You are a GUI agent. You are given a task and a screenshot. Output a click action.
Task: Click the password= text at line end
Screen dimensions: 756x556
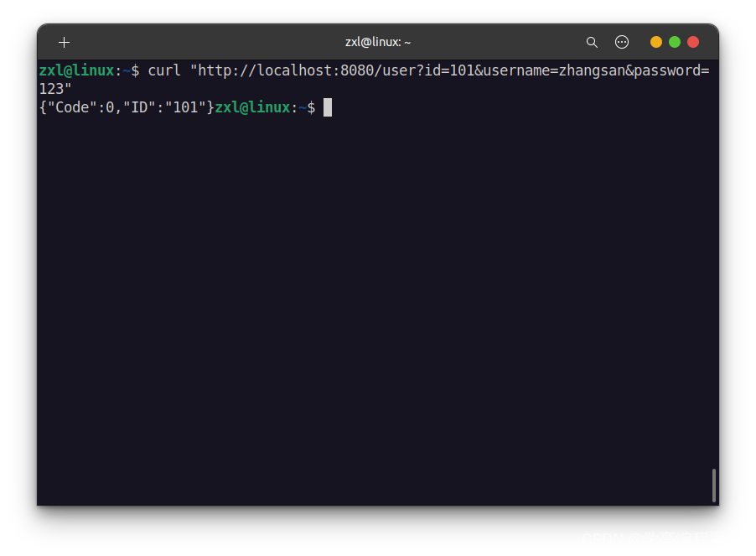click(x=671, y=71)
